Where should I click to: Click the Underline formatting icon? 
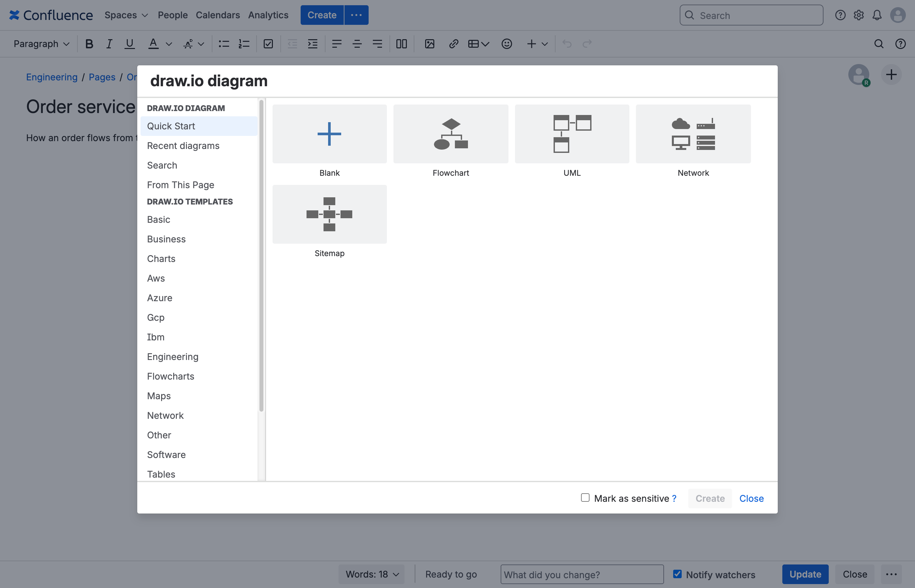pyautogui.click(x=129, y=44)
